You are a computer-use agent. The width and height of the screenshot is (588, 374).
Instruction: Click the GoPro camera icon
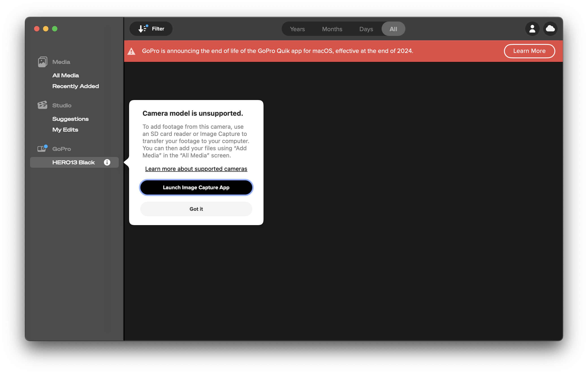[x=42, y=148]
